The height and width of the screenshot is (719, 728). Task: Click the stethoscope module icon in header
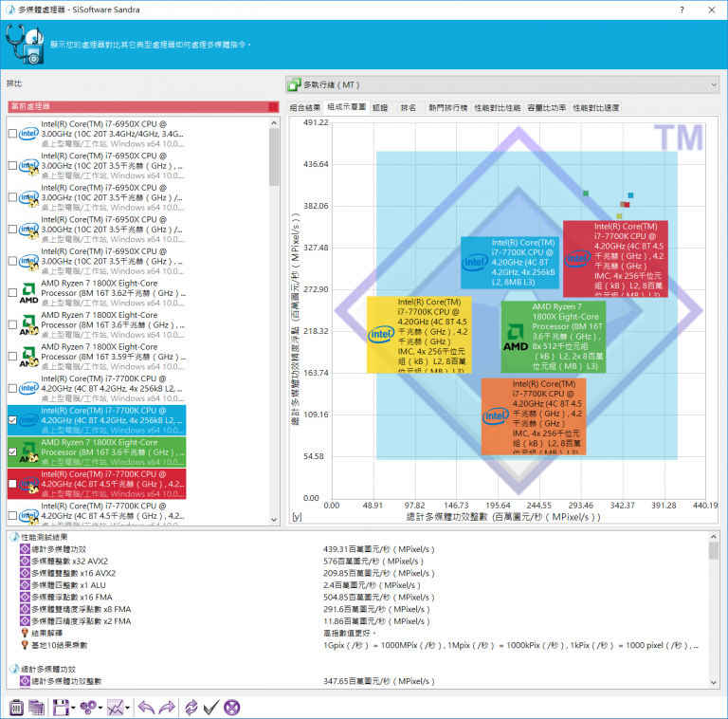[25, 45]
